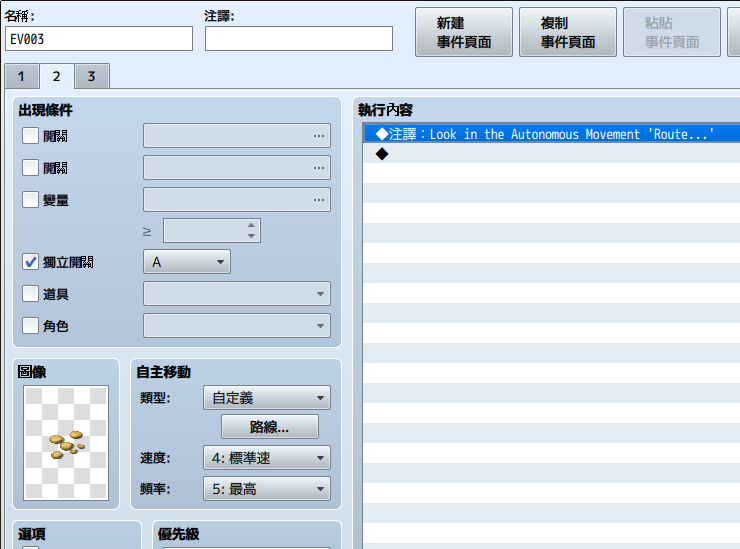Enable the first 開關 condition checkbox

[31, 136]
